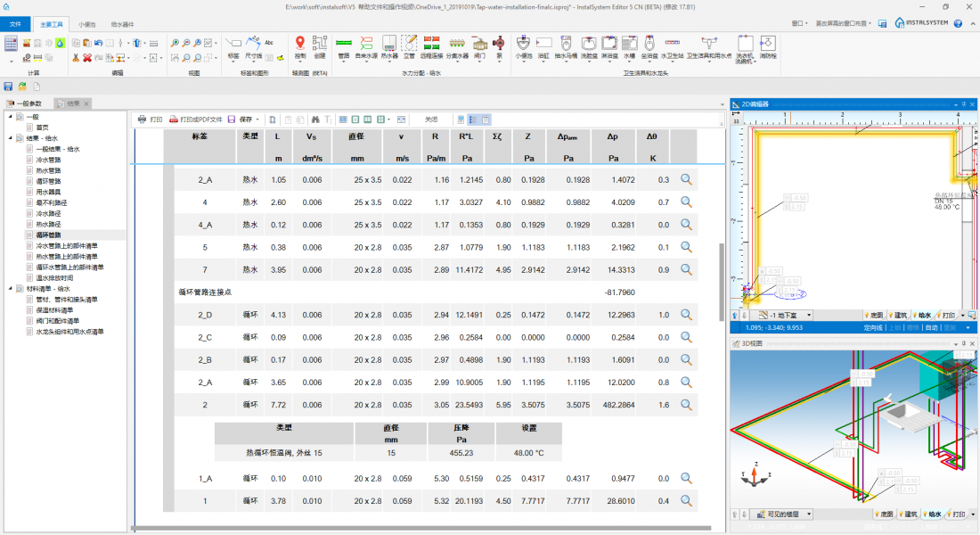This screenshot has height=535, width=980.
Task: Click the 热水器 water heater icon
Action: (389, 45)
